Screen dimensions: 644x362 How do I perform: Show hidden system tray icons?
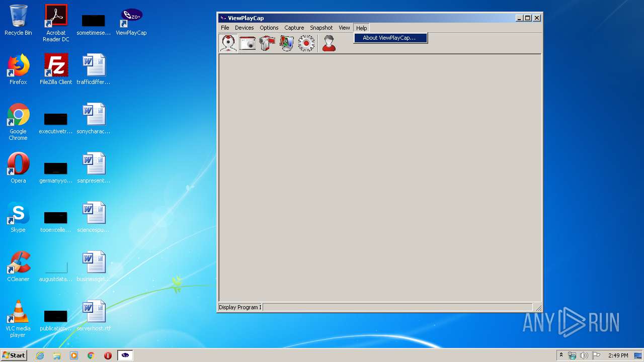[x=561, y=355]
